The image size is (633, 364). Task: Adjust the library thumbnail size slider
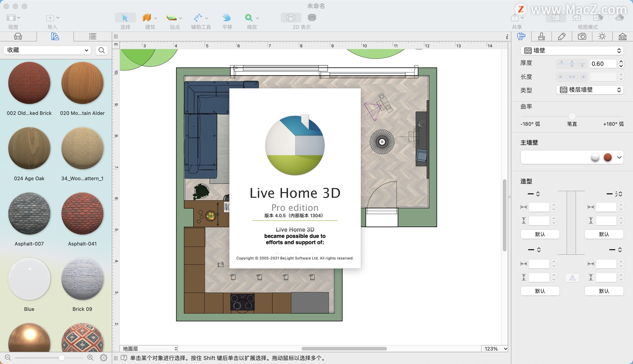coord(62,358)
